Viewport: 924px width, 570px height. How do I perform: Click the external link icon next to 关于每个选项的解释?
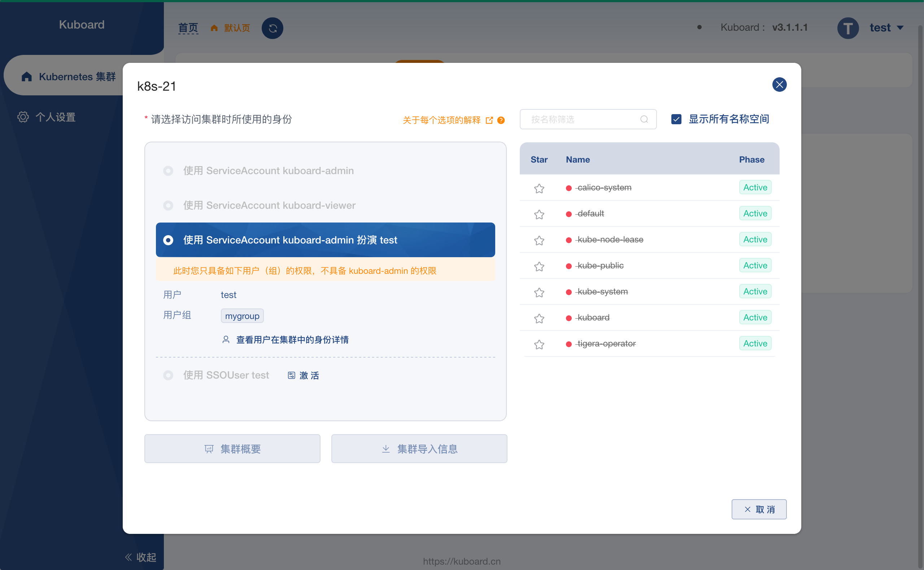491,120
